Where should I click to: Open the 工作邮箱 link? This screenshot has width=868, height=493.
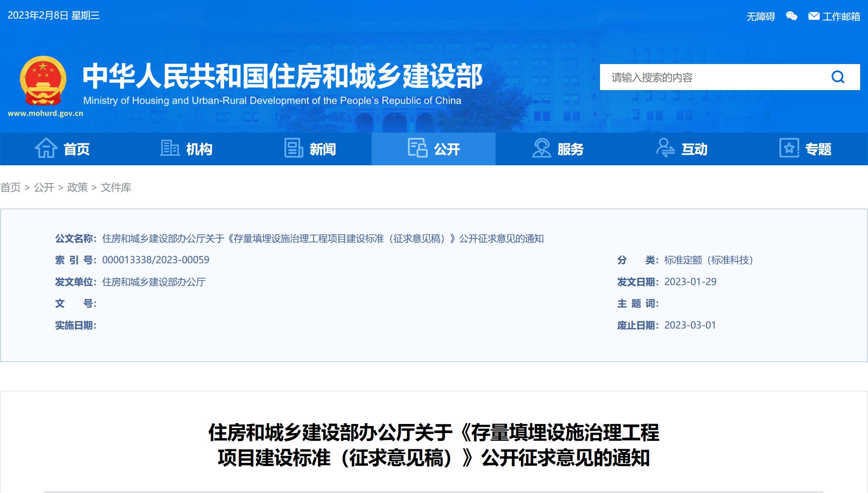(x=841, y=17)
